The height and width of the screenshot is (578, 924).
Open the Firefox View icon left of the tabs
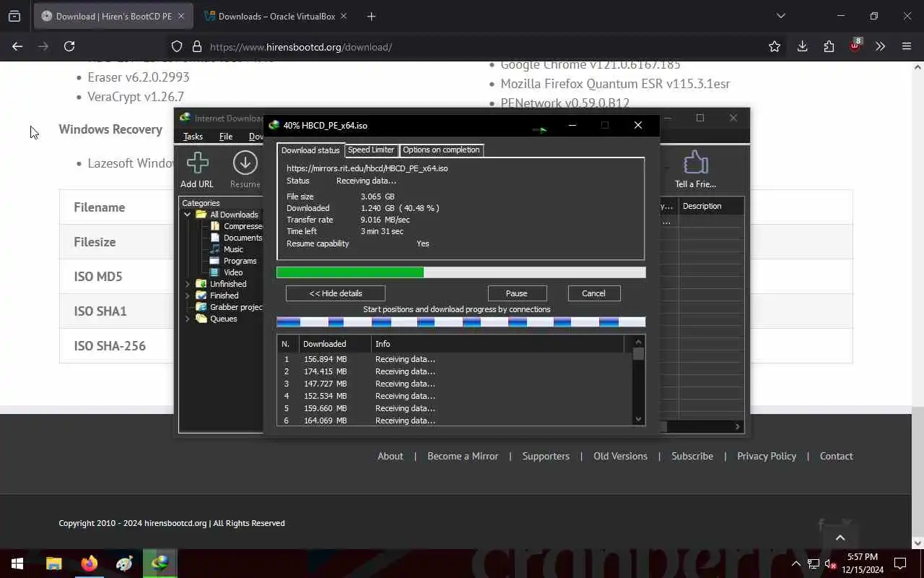[x=14, y=16]
